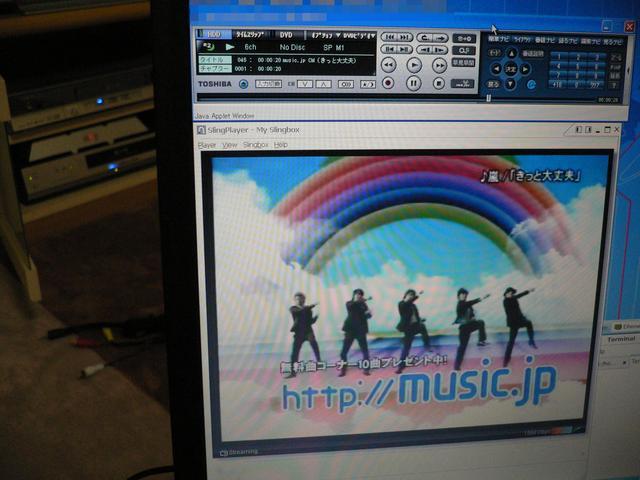Fast forward with the round double-right button

[x=439, y=66]
